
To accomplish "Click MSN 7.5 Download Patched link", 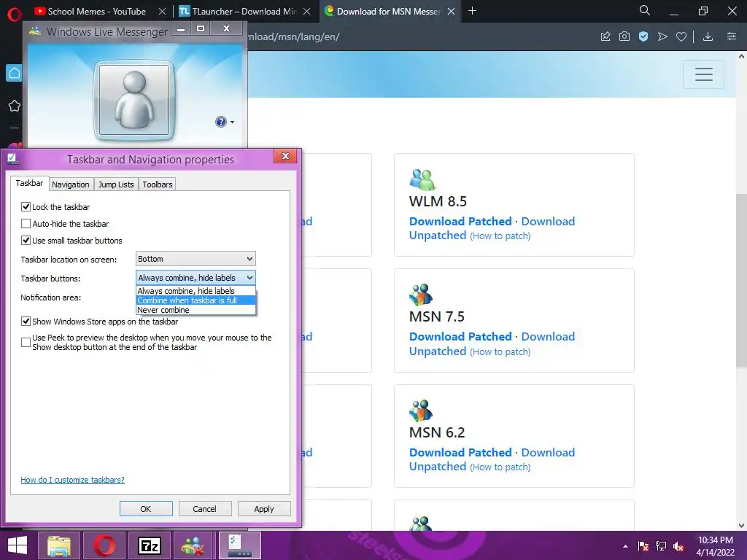I will click(460, 337).
